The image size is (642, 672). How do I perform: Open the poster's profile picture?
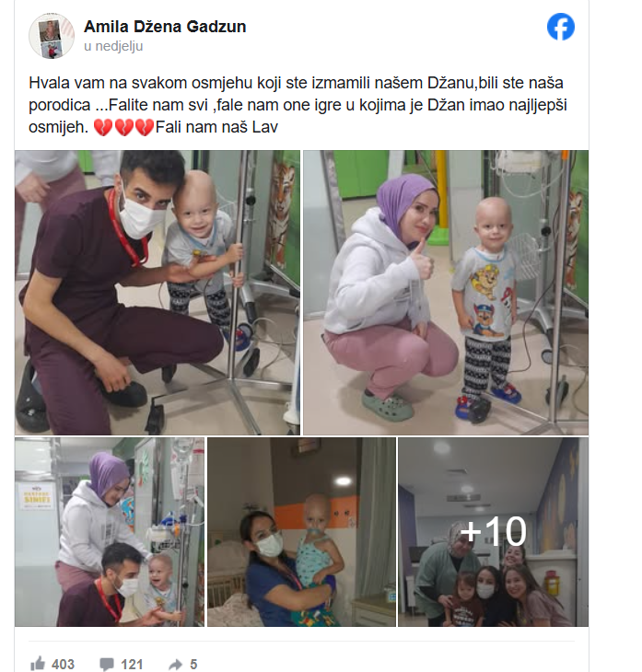pos(52,36)
